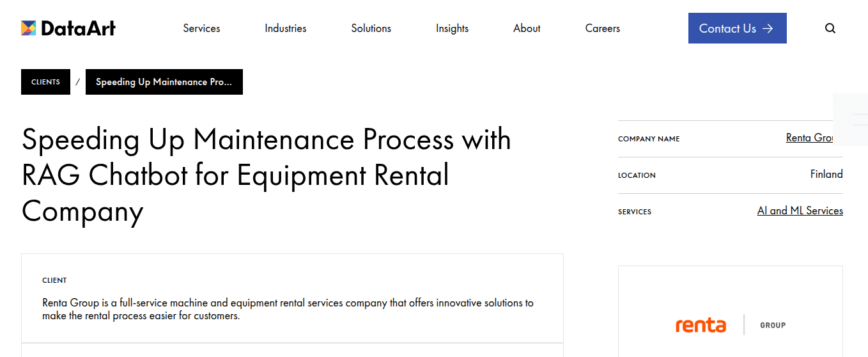Click the Speeding Up Maintenance breadcrumb

[x=164, y=82]
